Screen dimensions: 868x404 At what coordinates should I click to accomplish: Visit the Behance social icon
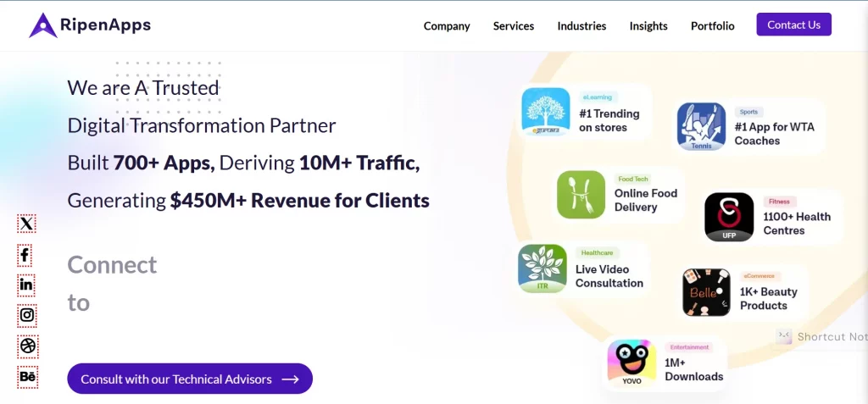27,376
